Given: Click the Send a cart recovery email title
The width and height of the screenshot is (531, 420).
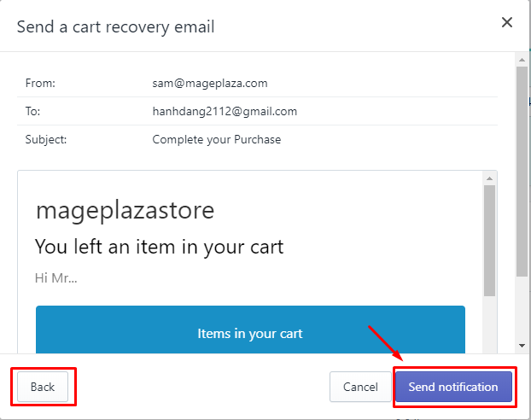Looking at the screenshot, I should pos(115,26).
